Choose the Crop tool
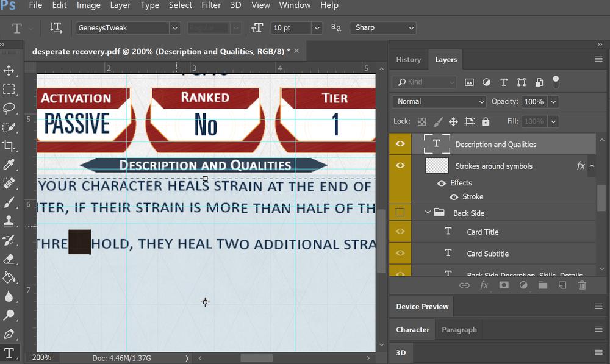 point(9,145)
